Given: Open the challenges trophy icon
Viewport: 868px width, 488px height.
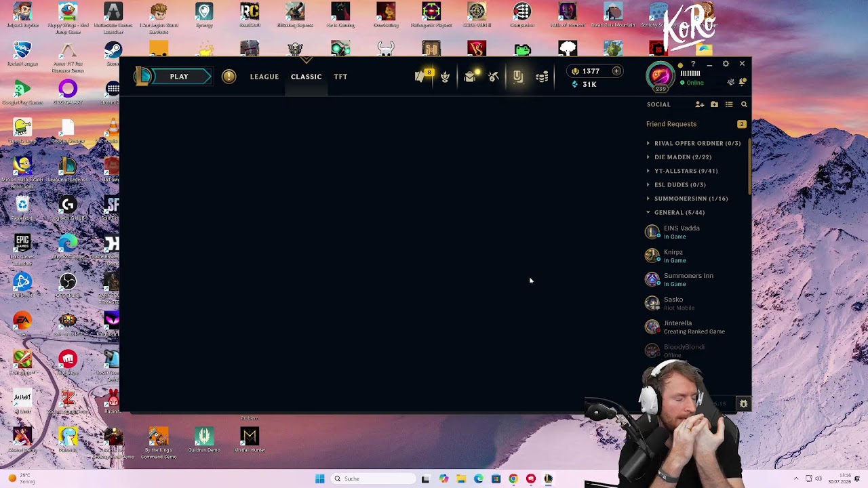Looking at the screenshot, I should [445, 77].
